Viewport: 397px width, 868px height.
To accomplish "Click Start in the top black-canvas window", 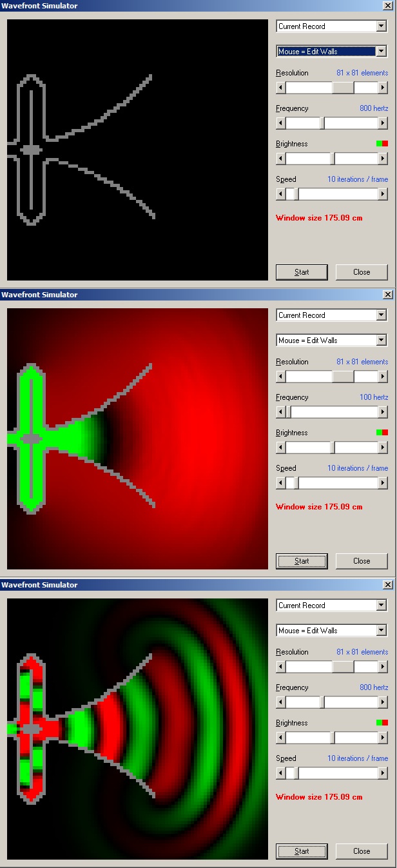I will [x=302, y=272].
